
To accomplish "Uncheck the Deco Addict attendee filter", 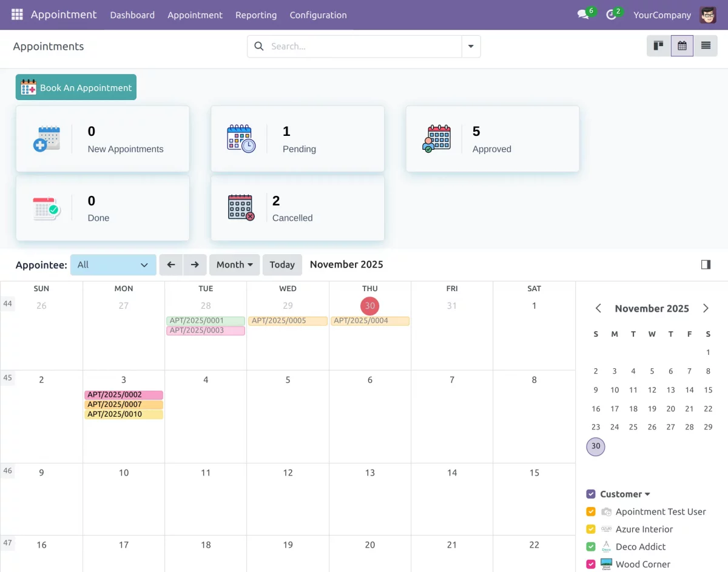I will (590, 547).
